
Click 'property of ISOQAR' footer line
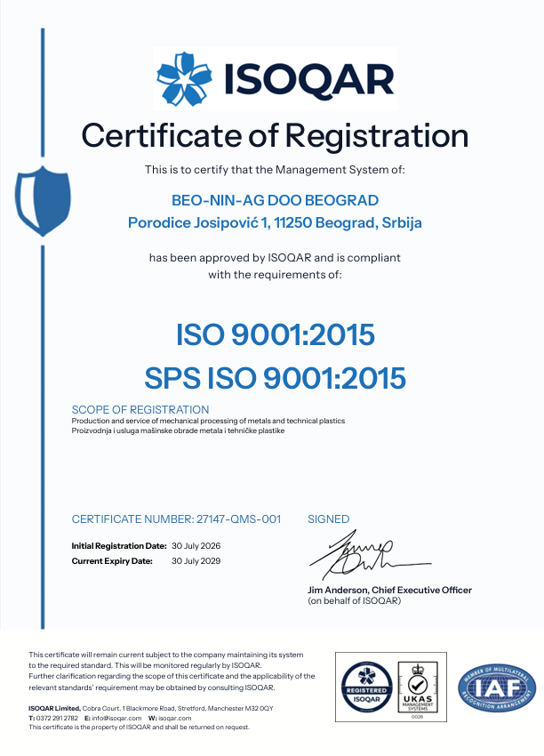139,727
